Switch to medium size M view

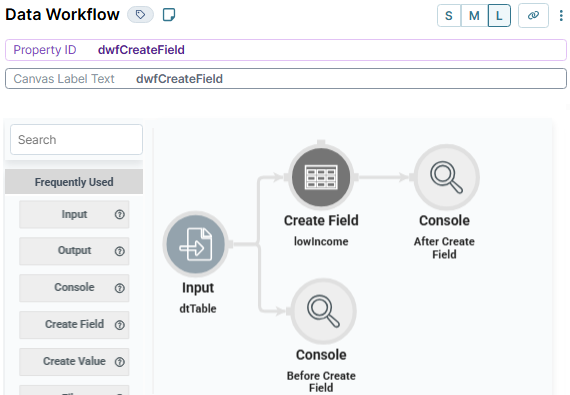(474, 16)
